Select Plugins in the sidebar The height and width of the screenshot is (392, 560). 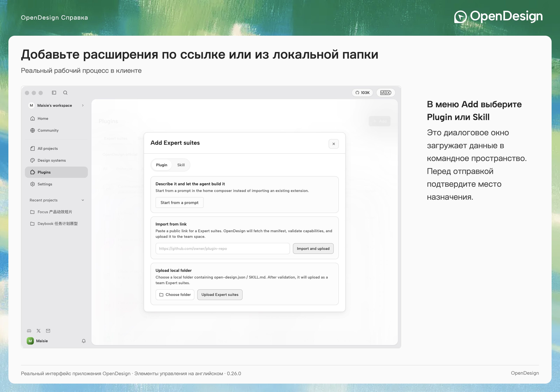[x=56, y=172]
